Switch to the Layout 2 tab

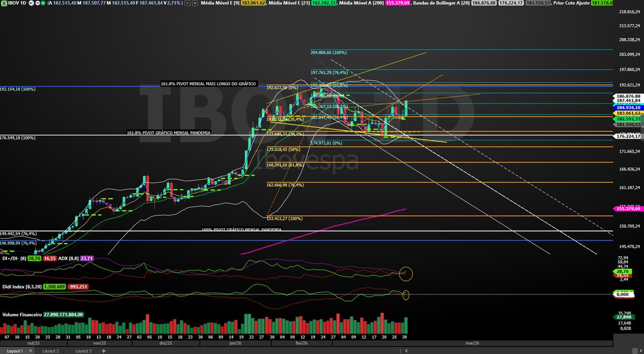(50, 351)
